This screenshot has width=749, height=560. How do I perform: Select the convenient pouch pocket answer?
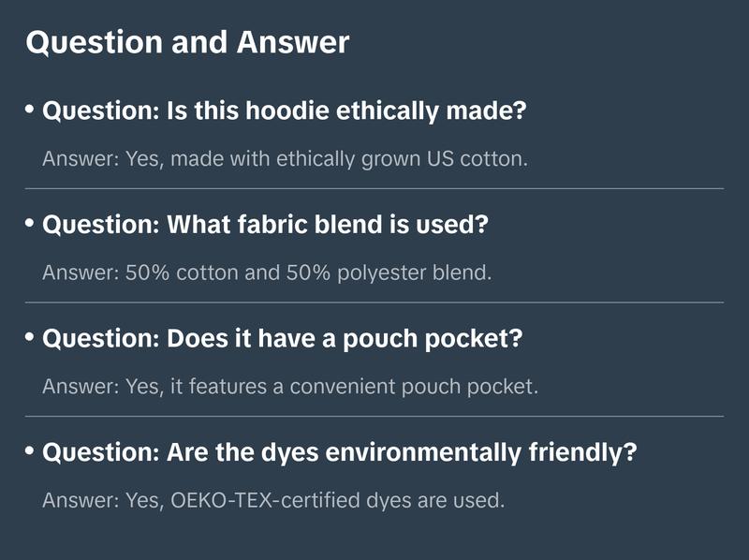tap(290, 387)
